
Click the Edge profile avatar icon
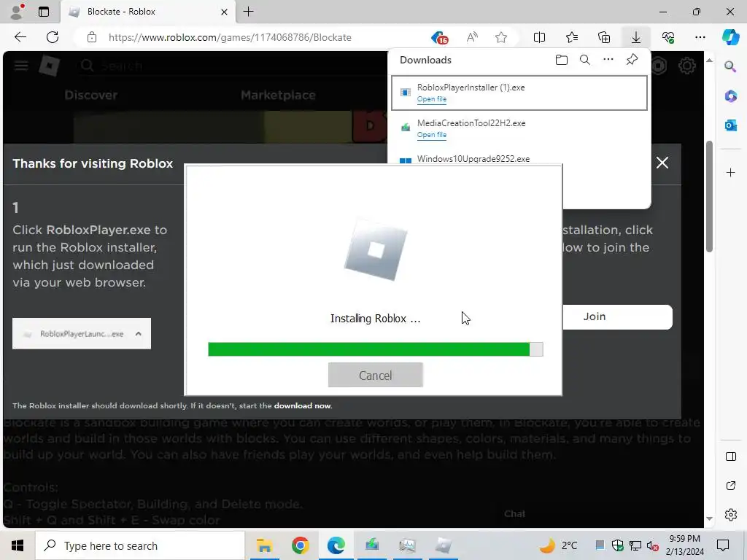coord(17,12)
